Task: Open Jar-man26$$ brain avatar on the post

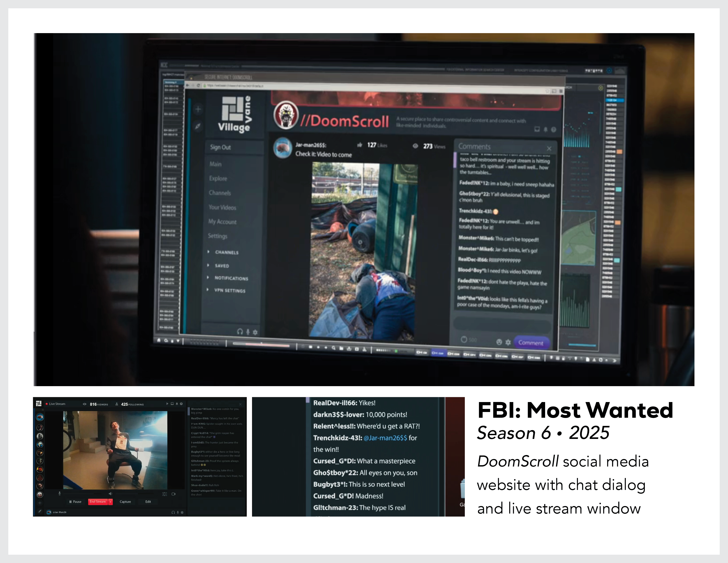Action: click(283, 148)
